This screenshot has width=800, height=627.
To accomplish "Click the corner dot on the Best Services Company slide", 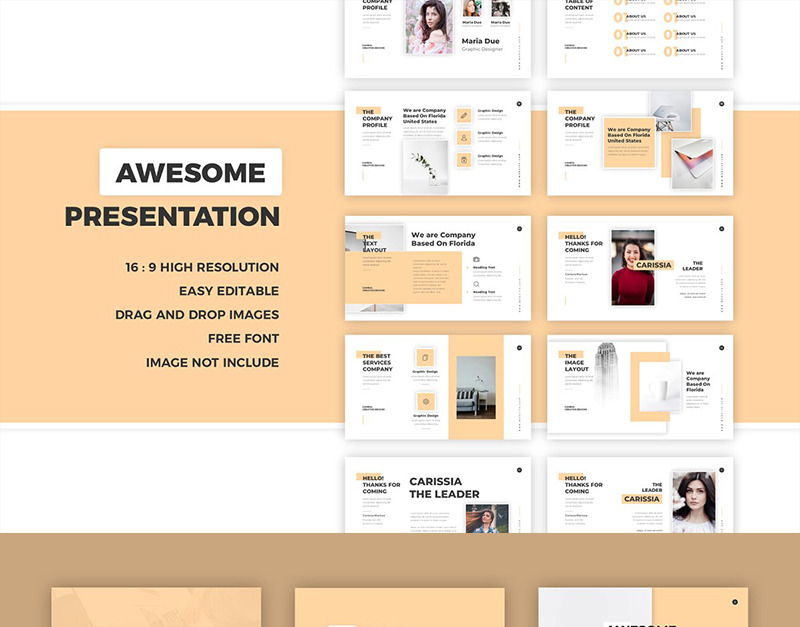I will pyautogui.click(x=519, y=348).
